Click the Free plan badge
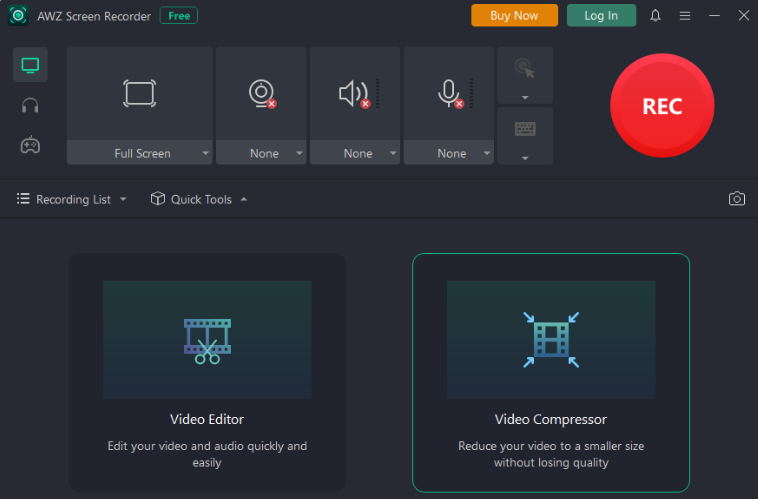This screenshot has width=758, height=499. pyautogui.click(x=179, y=15)
